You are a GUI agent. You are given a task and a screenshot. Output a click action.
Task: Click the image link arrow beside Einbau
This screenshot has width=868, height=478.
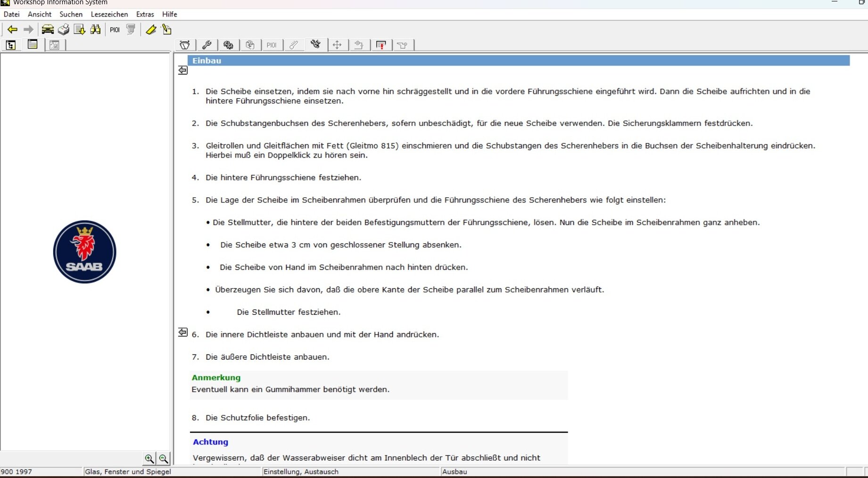click(183, 70)
